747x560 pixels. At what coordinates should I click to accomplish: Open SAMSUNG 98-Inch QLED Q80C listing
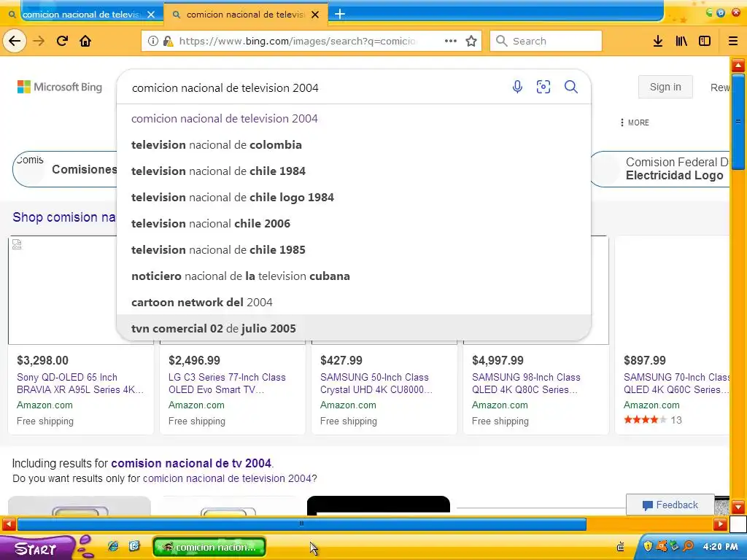[526, 384]
